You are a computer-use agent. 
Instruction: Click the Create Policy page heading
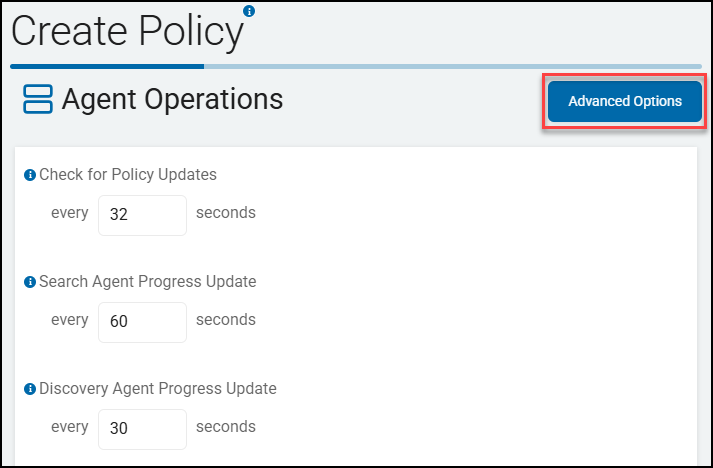[x=127, y=32]
